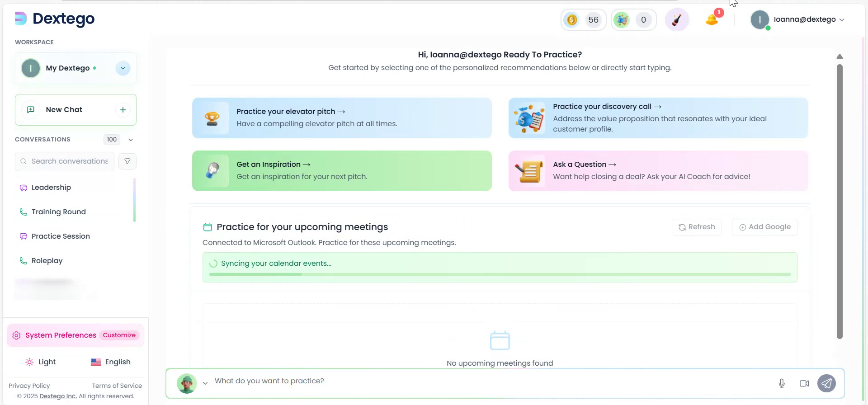Image resolution: width=868 pixels, height=405 pixels.
Task: Select the Ask a Question card
Action: (x=658, y=171)
